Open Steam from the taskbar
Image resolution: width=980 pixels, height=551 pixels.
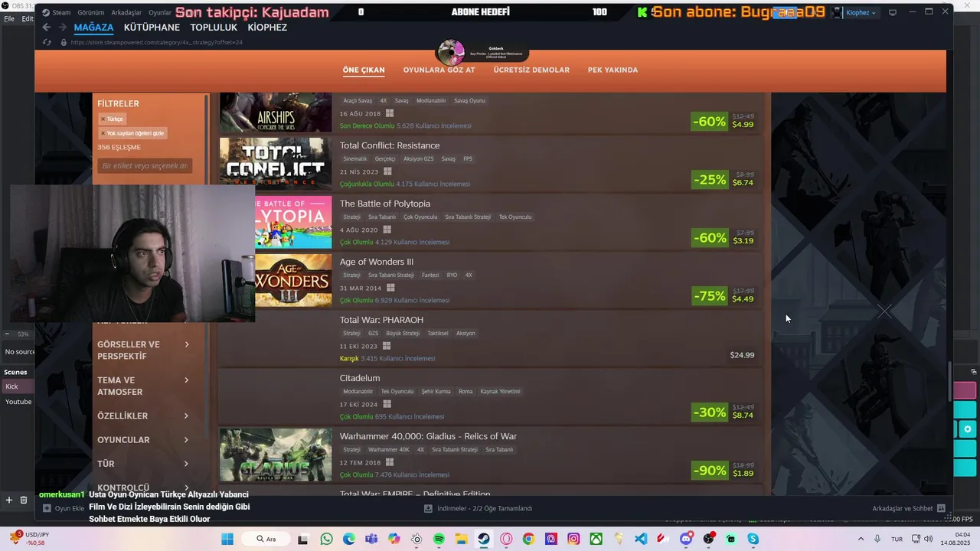(484, 539)
